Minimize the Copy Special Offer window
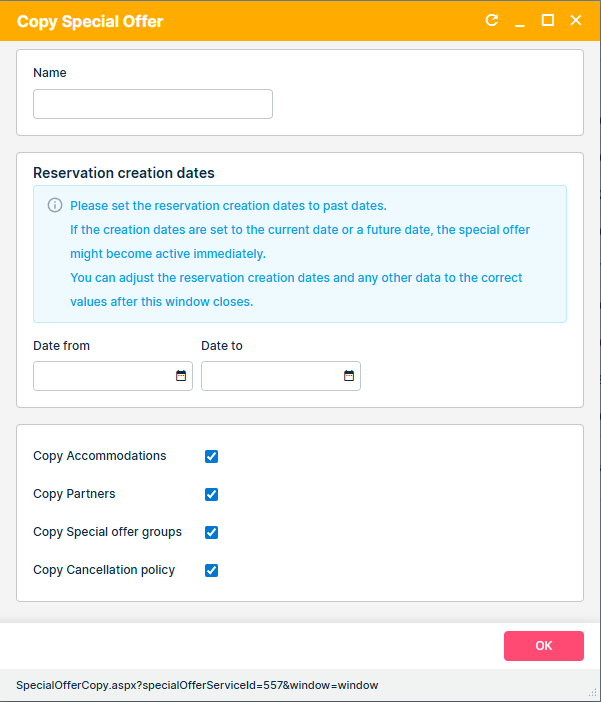601x702 pixels. pyautogui.click(x=520, y=21)
